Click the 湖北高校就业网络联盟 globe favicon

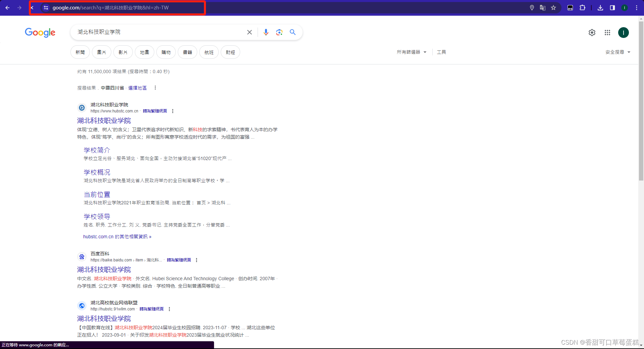(82, 306)
